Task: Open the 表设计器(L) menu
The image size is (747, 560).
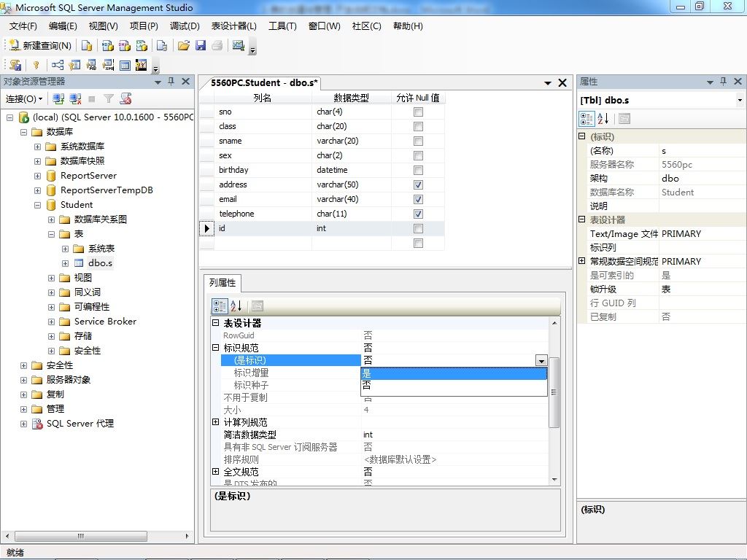Action: (234, 26)
